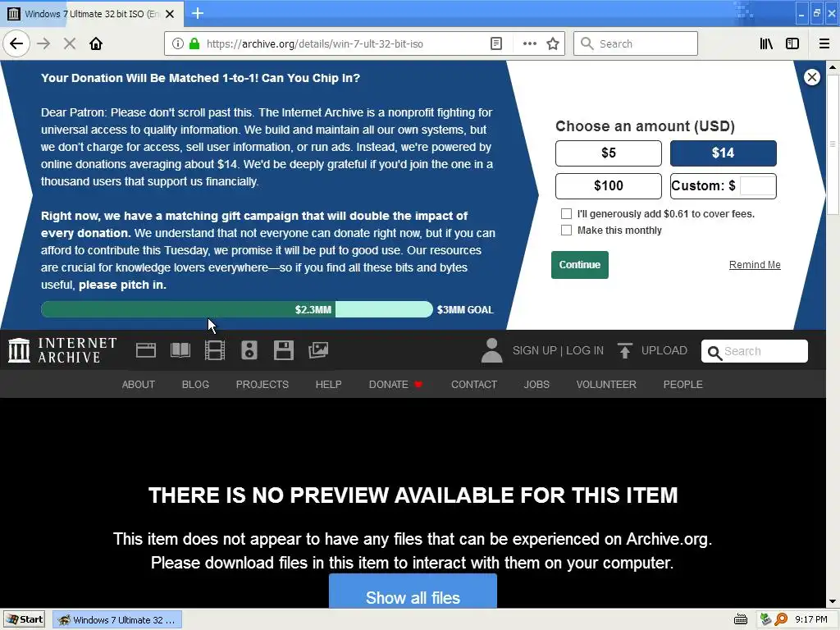Go back with the browser back arrow

(16, 43)
